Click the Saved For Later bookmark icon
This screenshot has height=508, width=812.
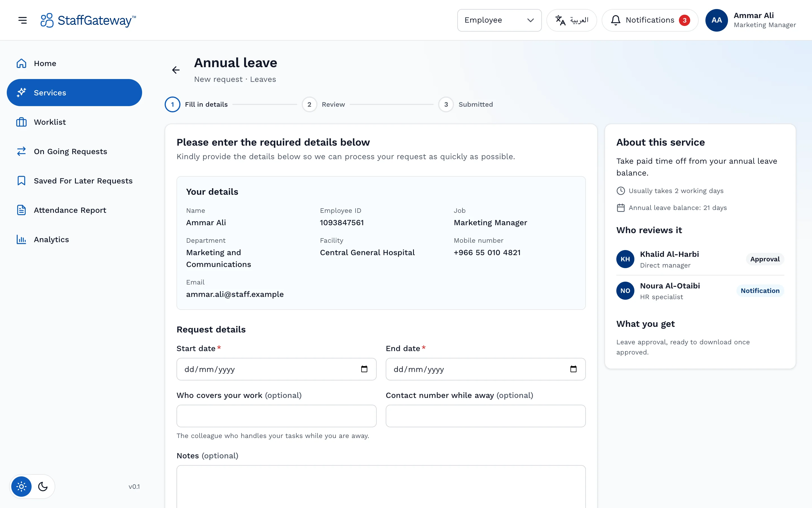point(21,181)
